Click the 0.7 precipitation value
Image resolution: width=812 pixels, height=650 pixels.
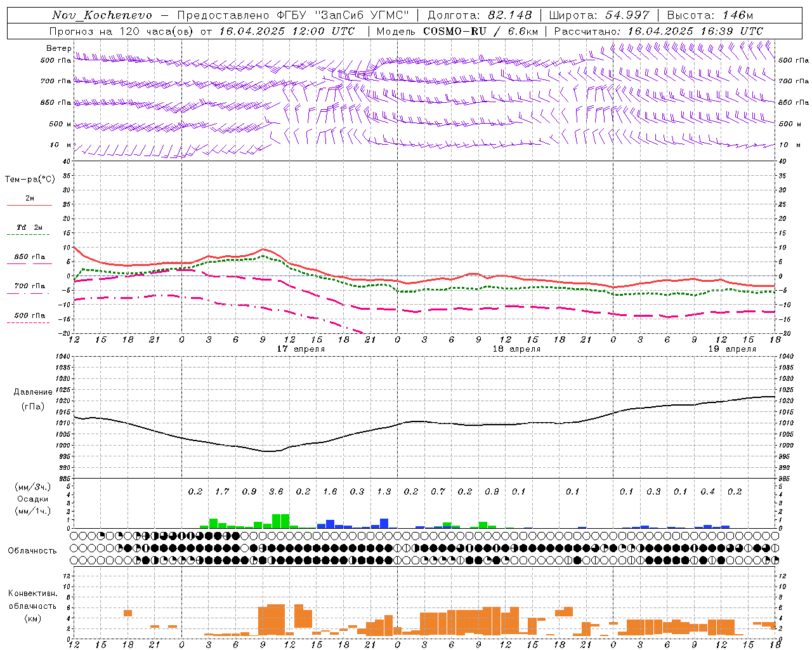438,492
